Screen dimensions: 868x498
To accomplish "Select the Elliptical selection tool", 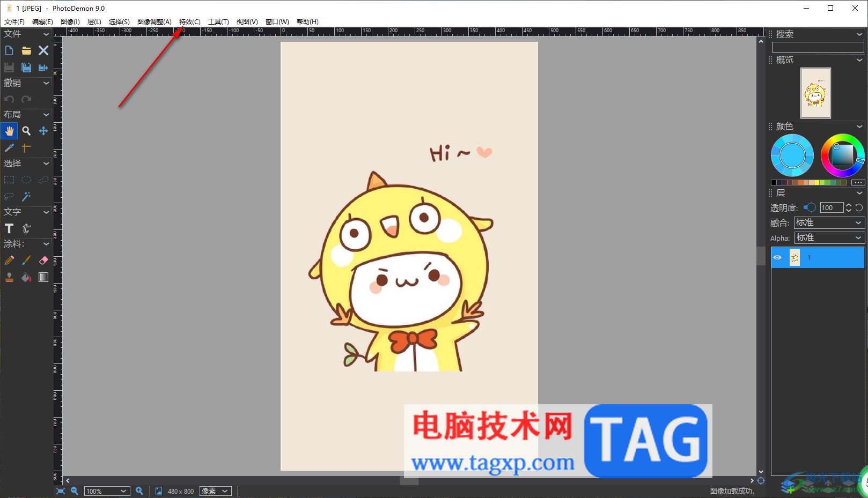I will coord(26,180).
